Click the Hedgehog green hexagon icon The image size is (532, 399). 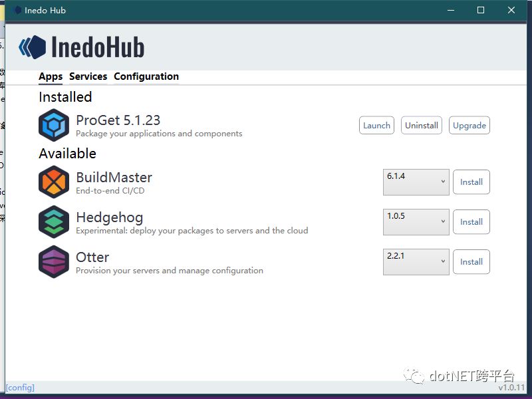[54, 222]
